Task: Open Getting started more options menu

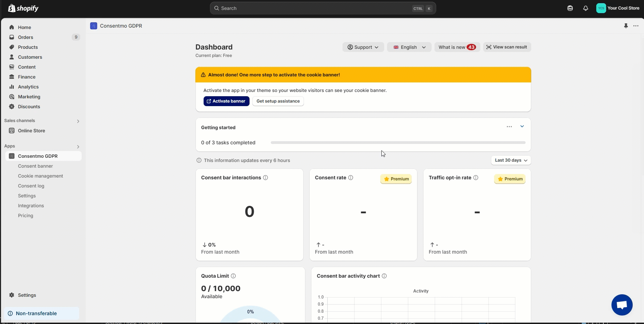Action: 509,127
